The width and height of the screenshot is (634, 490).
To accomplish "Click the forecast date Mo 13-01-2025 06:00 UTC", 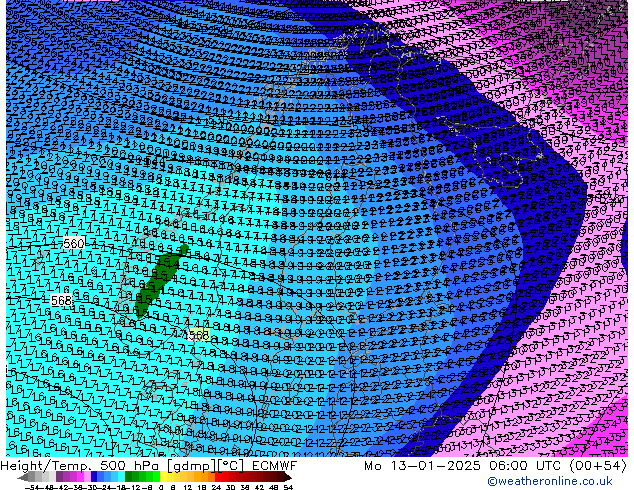I will point(464,466).
